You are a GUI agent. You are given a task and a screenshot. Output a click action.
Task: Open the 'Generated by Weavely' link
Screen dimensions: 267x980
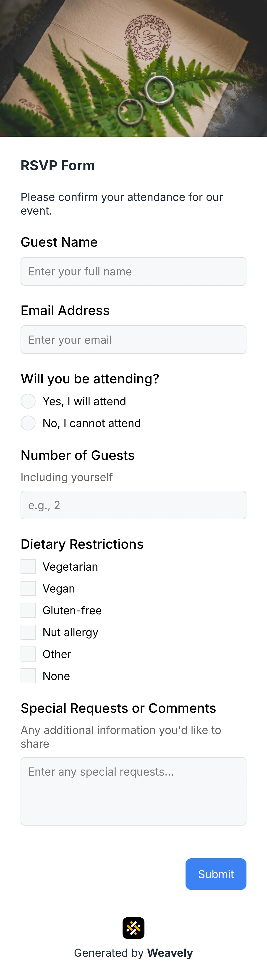coord(133,953)
